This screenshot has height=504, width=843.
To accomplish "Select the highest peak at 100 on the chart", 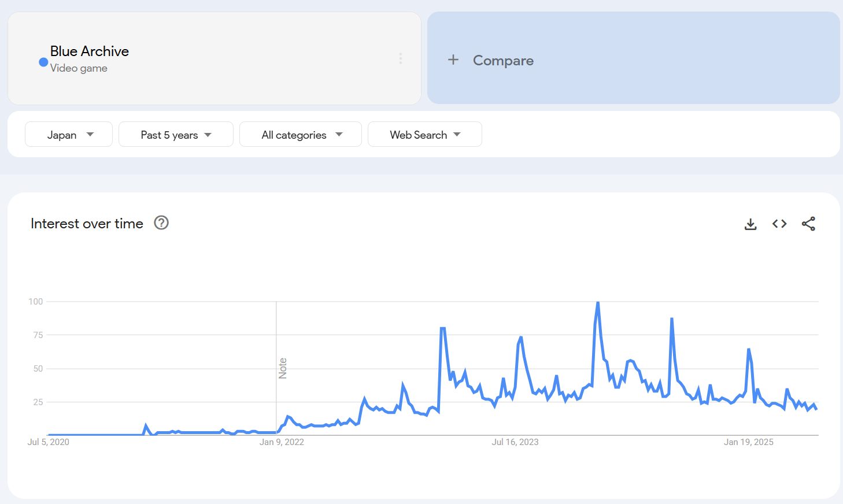I will point(598,302).
